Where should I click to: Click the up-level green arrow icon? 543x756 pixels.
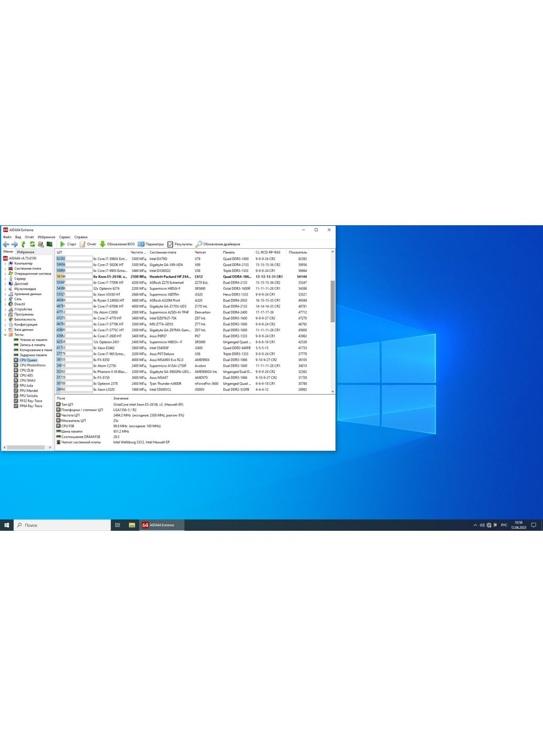23,244
